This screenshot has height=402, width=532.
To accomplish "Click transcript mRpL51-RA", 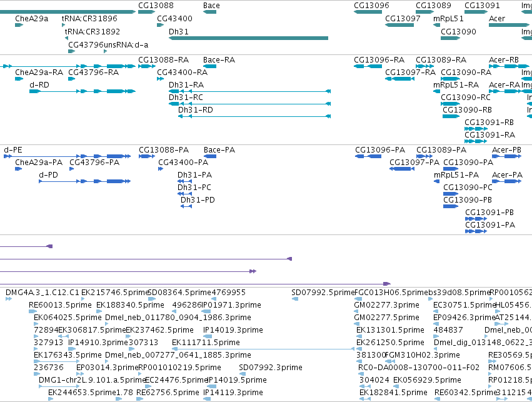I will 456,84.
